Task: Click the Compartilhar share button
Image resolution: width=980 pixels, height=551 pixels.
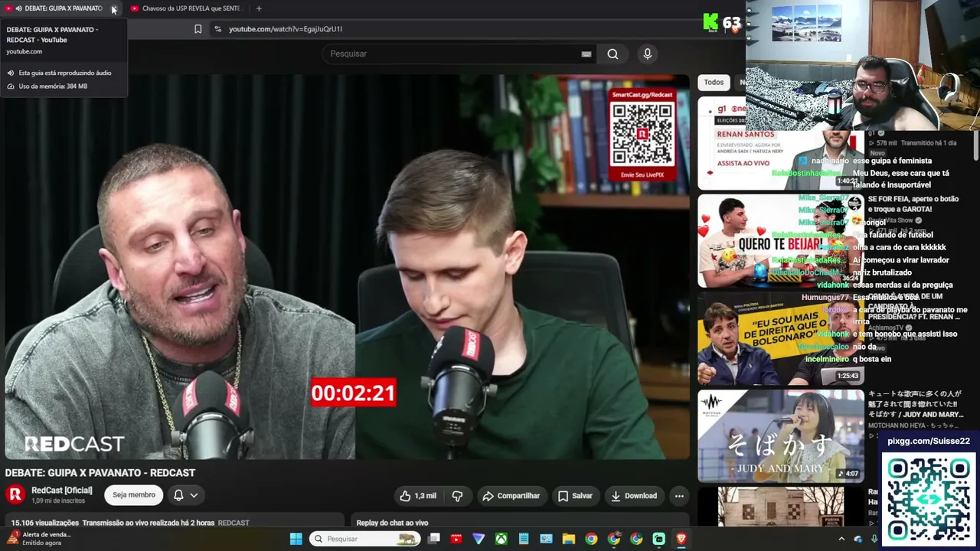Action: pyautogui.click(x=511, y=496)
